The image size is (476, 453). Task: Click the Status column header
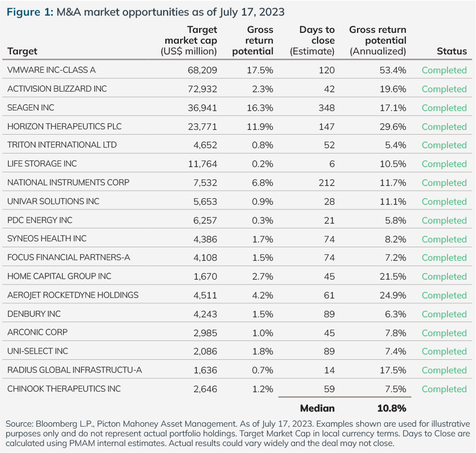(452, 51)
